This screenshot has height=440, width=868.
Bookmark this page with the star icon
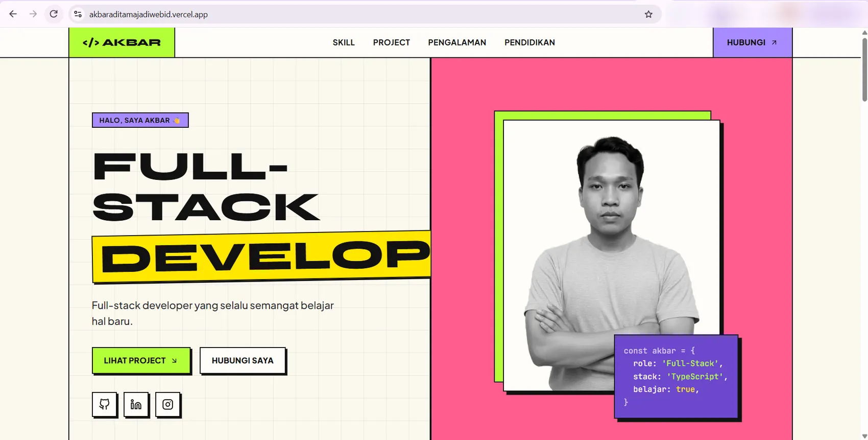[x=648, y=14]
